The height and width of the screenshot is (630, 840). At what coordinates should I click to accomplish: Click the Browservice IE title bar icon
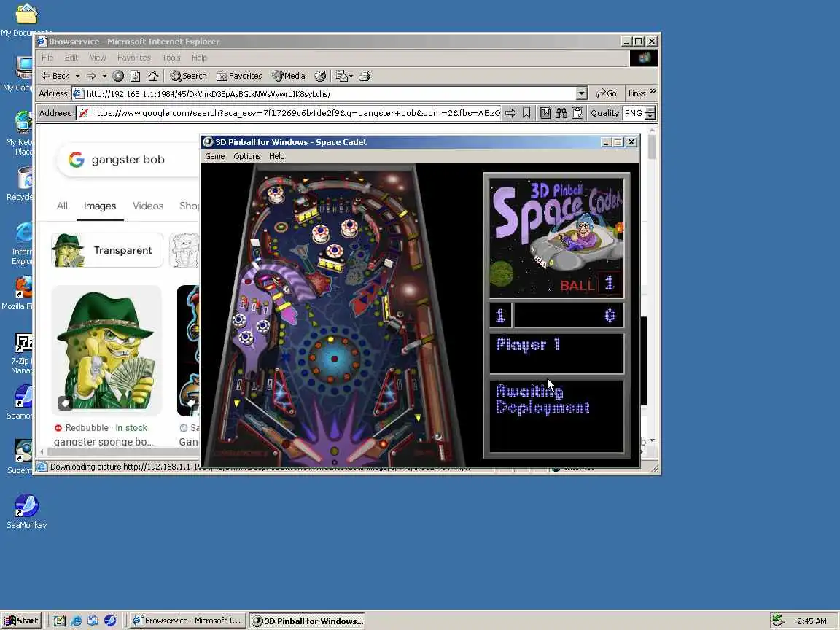pyautogui.click(x=42, y=42)
